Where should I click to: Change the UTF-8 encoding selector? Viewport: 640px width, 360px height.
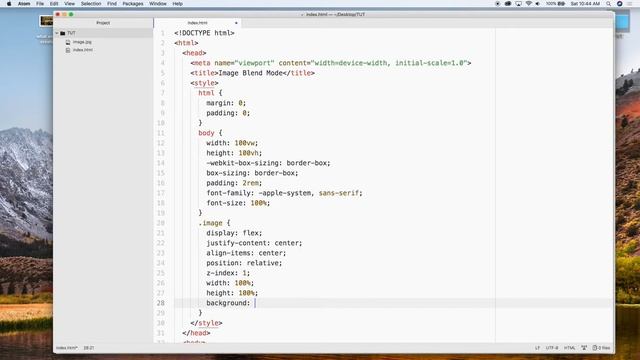[552, 348]
